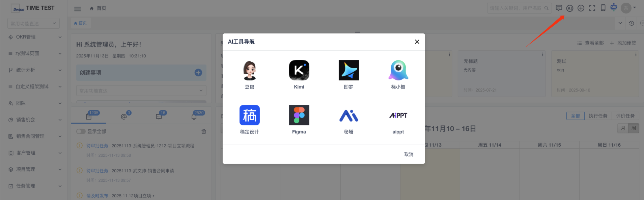Open the 秘塔 AI tool

pyautogui.click(x=348, y=116)
